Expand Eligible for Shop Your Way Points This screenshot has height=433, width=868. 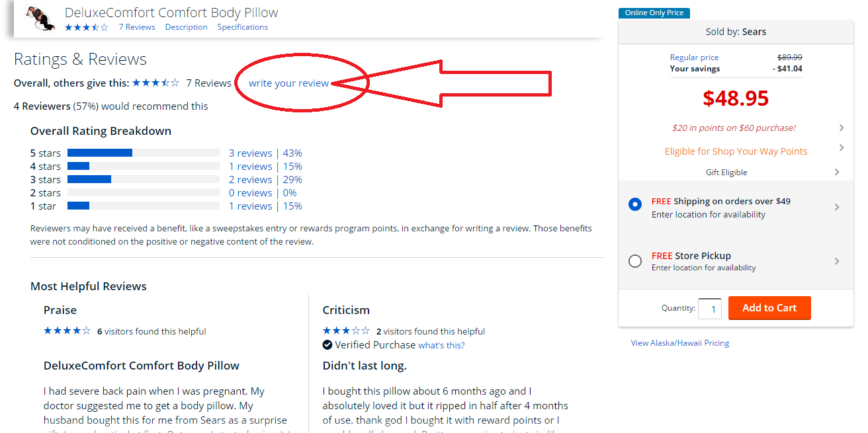(x=736, y=151)
